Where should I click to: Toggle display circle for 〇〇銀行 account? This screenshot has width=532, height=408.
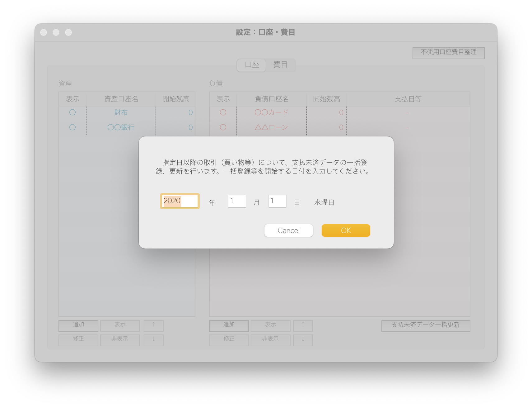coord(72,127)
